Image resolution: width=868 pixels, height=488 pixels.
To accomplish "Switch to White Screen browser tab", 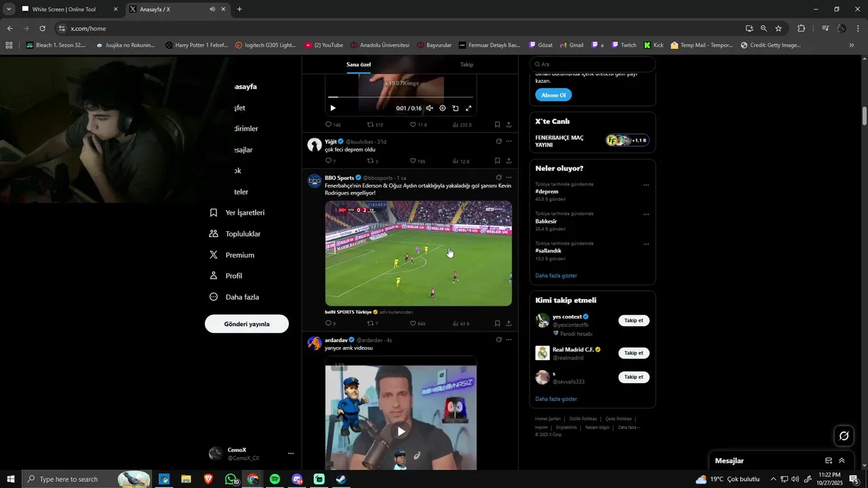I will (69, 9).
